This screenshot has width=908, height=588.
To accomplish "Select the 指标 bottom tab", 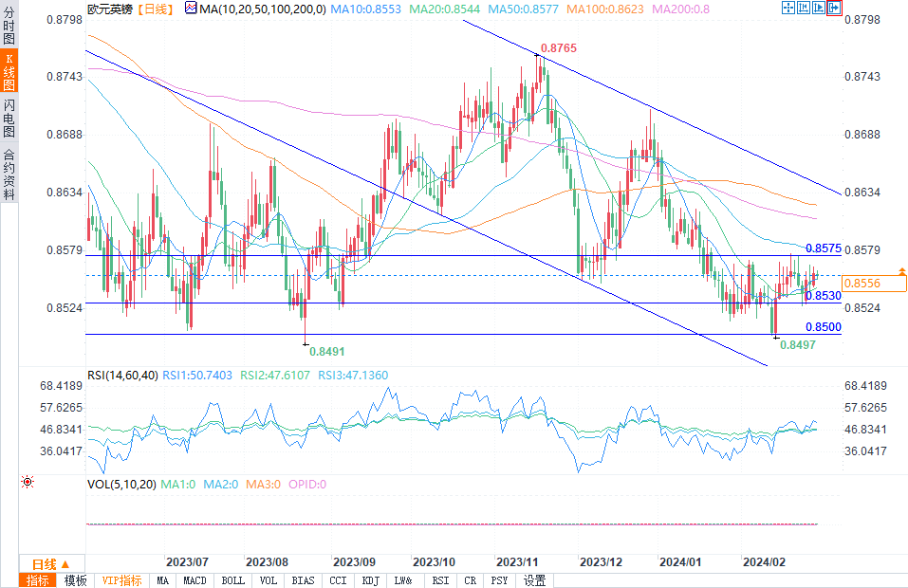I will click(x=38, y=580).
